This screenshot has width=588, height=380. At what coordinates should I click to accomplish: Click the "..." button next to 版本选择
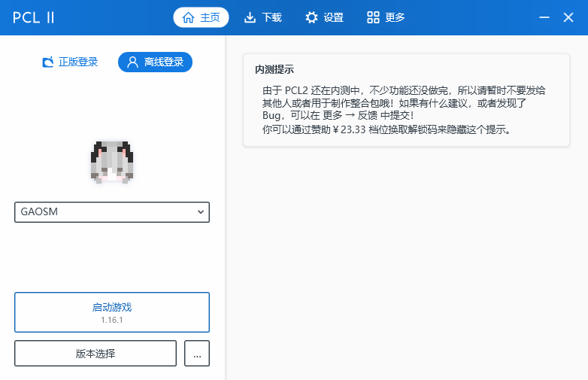pos(197,353)
